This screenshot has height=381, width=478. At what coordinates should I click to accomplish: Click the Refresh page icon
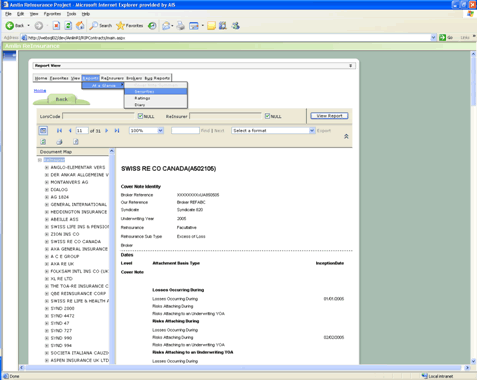point(68,26)
